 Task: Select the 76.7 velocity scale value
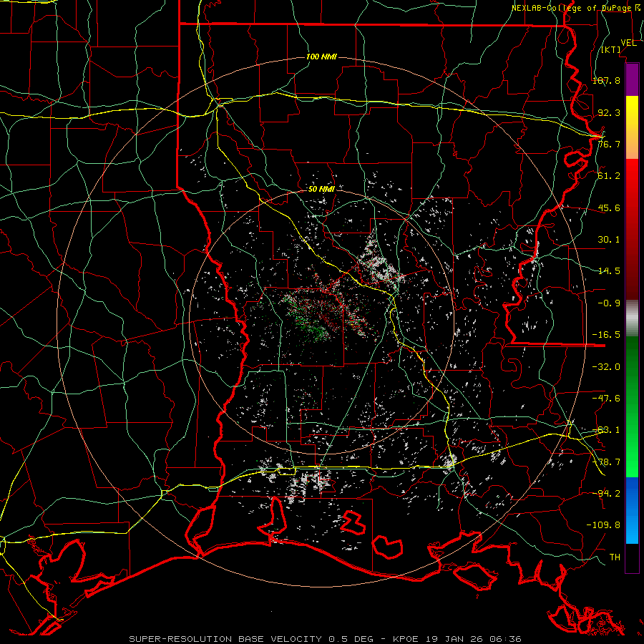[x=609, y=144]
